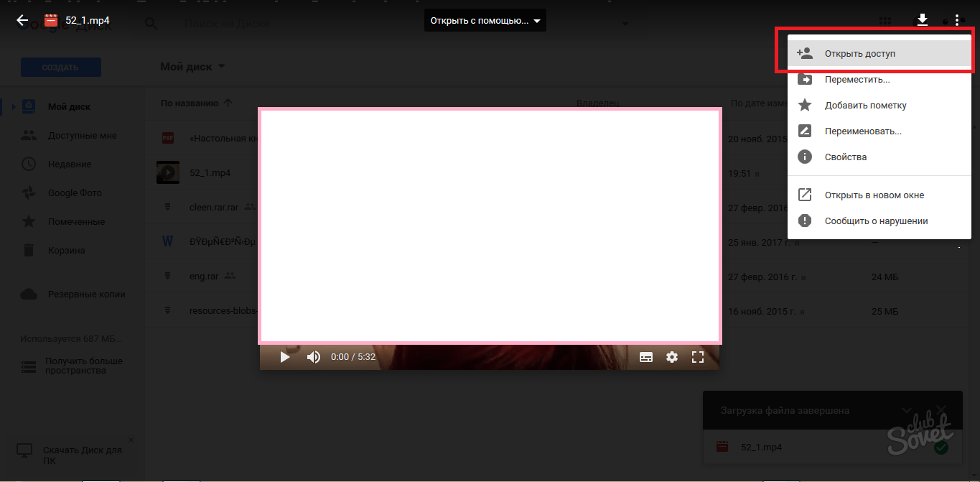Open the three-dot more actions menu
The width and height of the screenshot is (980, 482).
(957, 21)
